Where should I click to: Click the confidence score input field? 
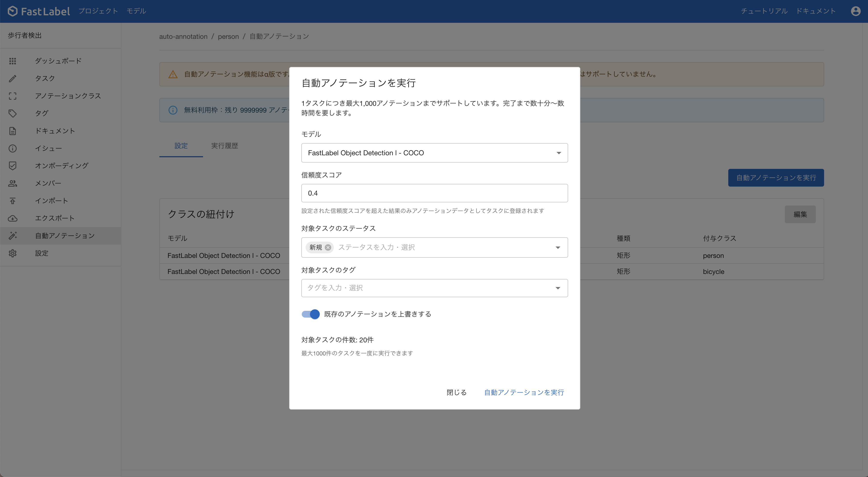click(x=434, y=193)
